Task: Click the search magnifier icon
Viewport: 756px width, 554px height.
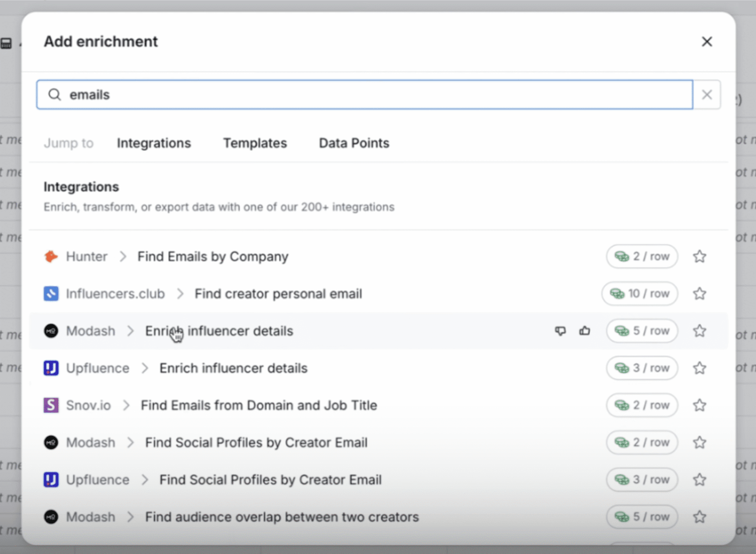Action: [55, 95]
